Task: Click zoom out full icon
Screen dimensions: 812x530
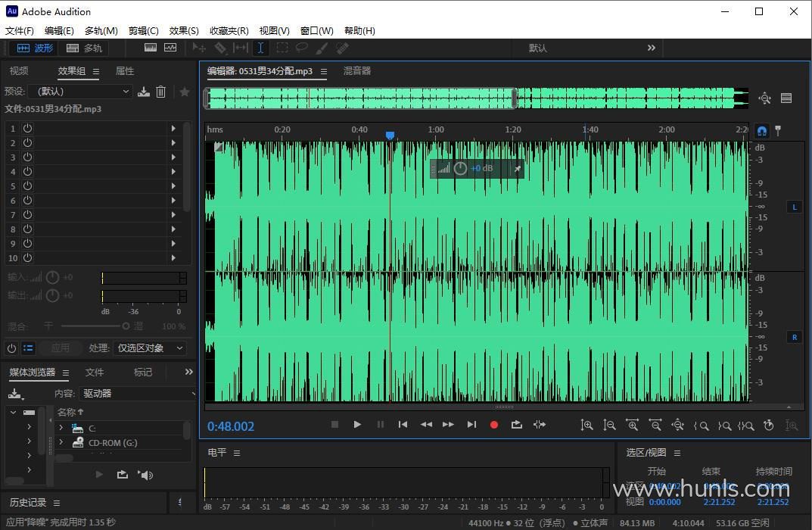Action: (x=677, y=426)
